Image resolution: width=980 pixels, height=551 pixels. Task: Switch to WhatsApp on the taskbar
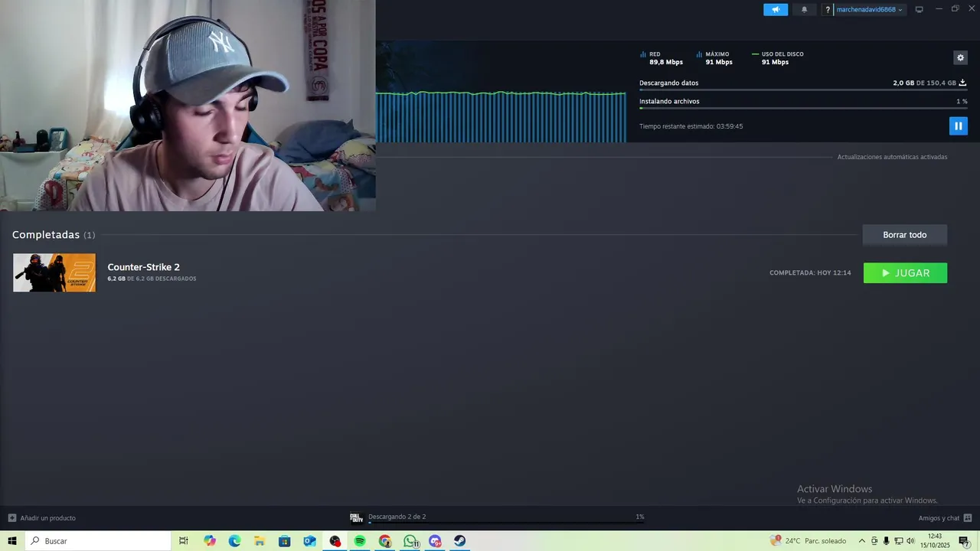410,541
